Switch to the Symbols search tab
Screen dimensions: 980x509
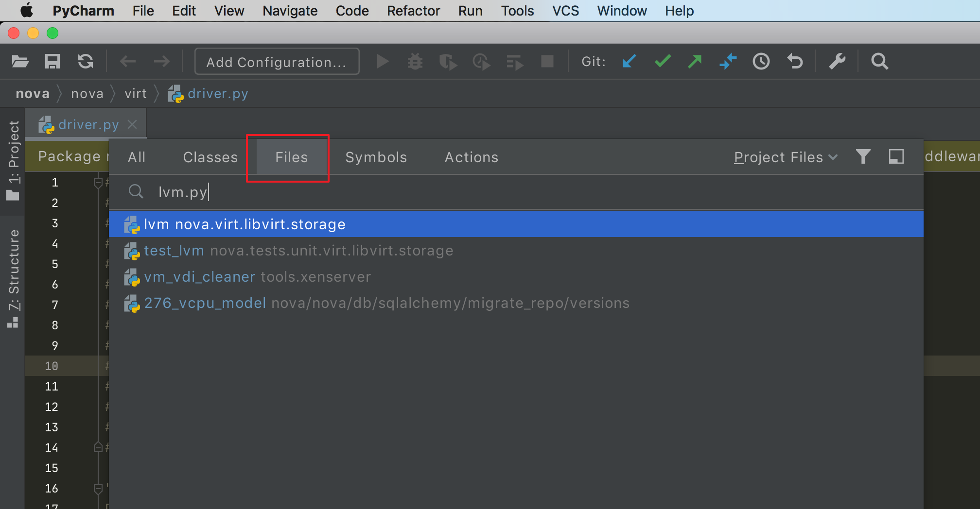[376, 157]
